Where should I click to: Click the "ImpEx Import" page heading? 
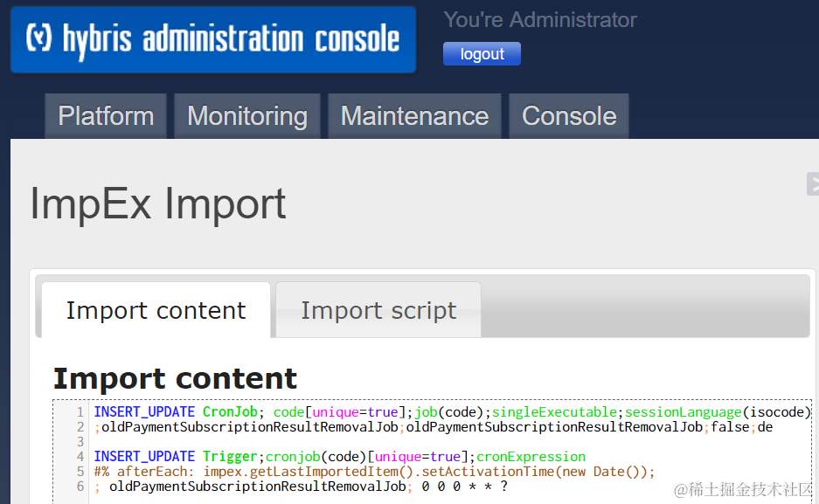(157, 204)
